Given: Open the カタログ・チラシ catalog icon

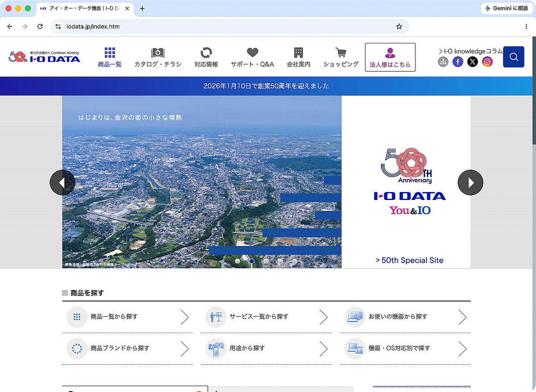Looking at the screenshot, I should [158, 53].
